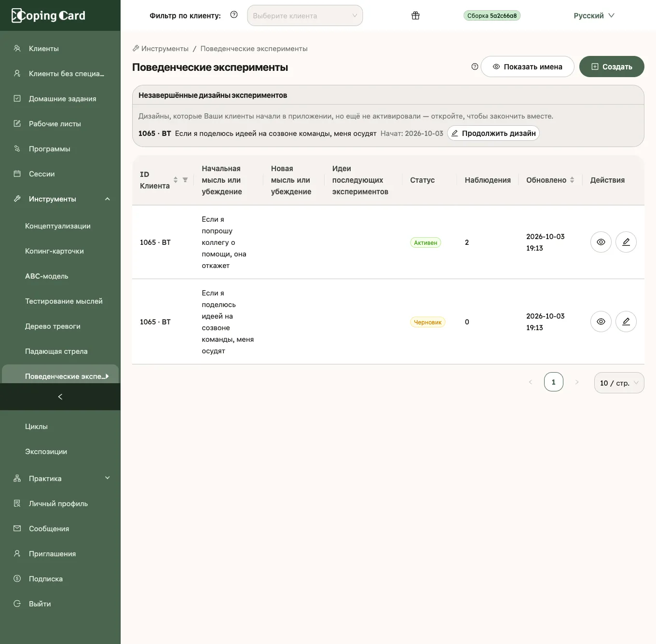Select page 1 in pagination
The image size is (656, 644).
[x=554, y=382]
